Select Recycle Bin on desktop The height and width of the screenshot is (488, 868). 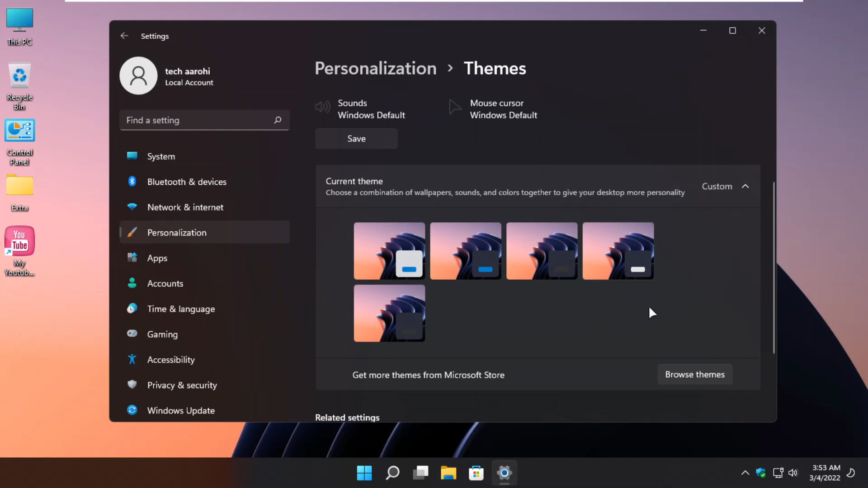coord(19,86)
